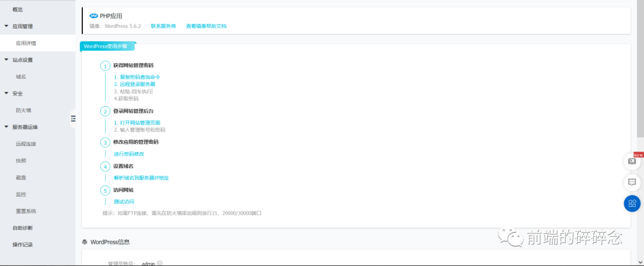The height and width of the screenshot is (266, 644).
Task: Open 操作记录 in the sidebar
Action: pos(23,245)
